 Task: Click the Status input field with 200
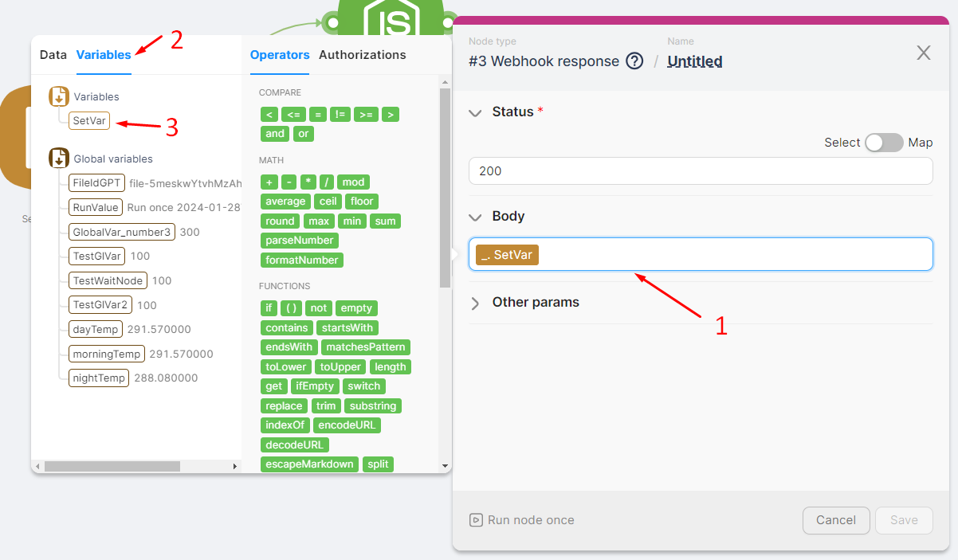coord(700,171)
